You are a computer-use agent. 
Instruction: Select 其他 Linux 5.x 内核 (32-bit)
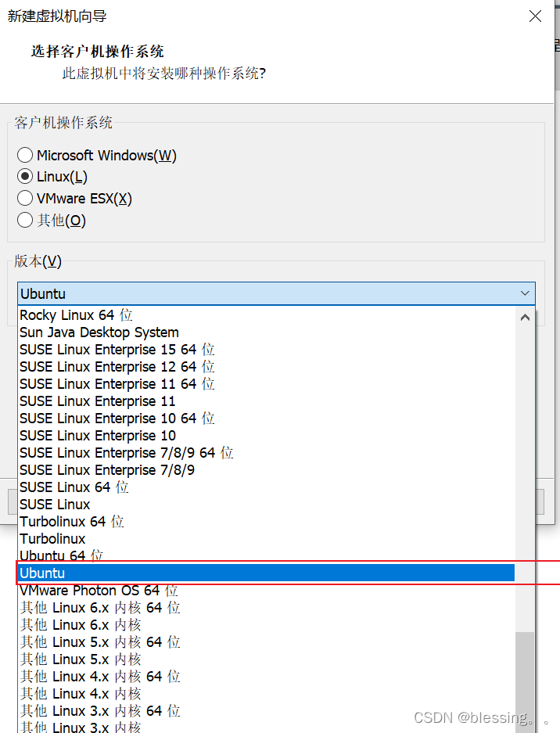pos(267,659)
